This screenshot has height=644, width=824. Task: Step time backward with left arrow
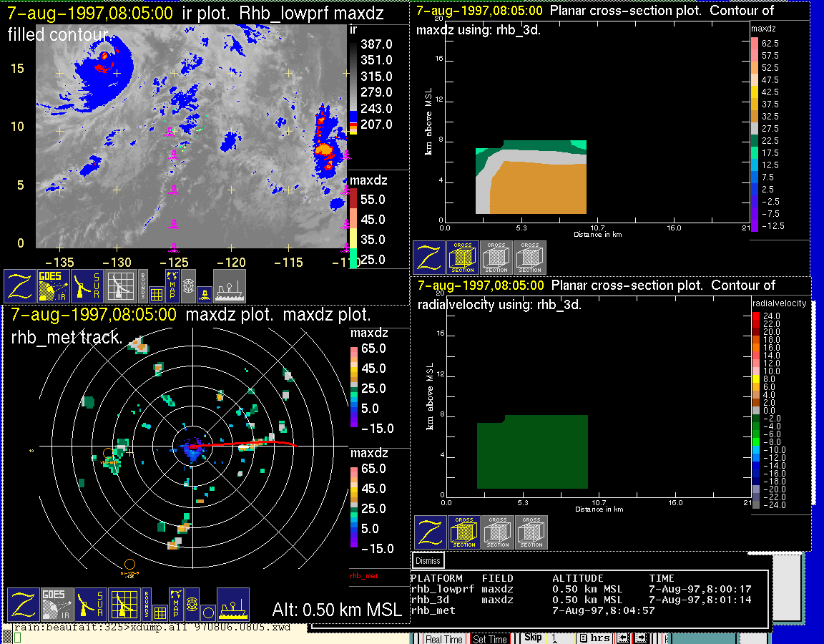(623, 638)
